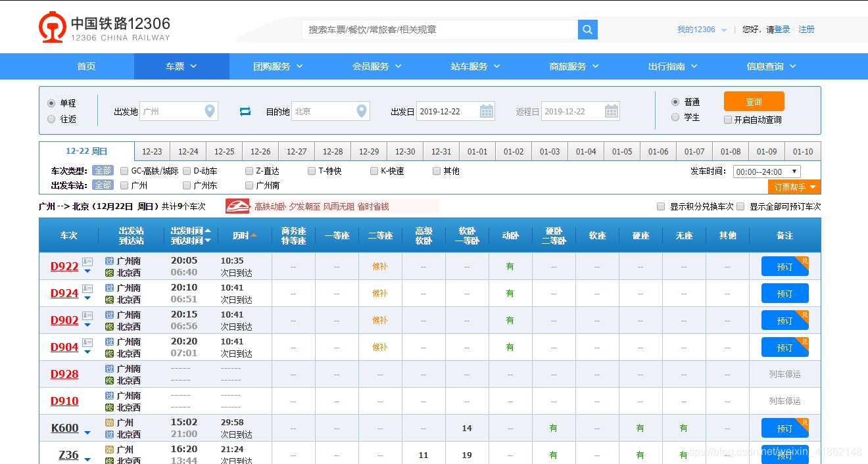Click the 终 station icon in D924 row

109,300
